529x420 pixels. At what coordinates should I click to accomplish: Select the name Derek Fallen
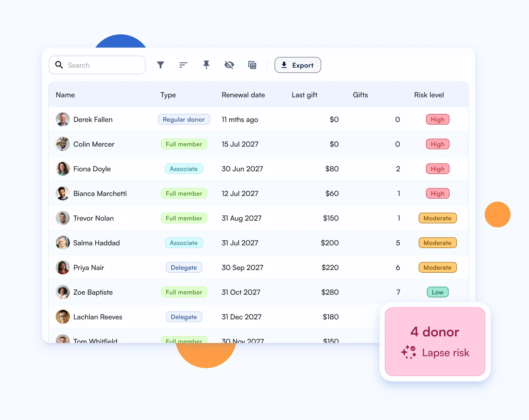click(x=93, y=120)
